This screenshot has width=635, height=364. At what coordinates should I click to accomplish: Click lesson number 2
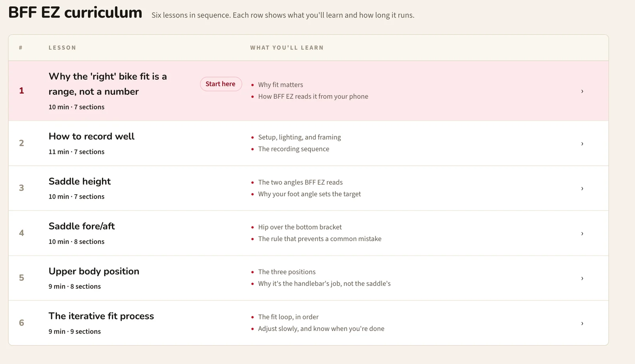click(21, 143)
